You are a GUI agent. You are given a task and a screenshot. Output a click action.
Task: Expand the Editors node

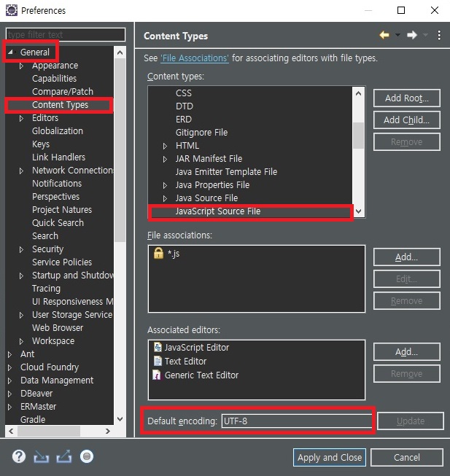pos(21,118)
